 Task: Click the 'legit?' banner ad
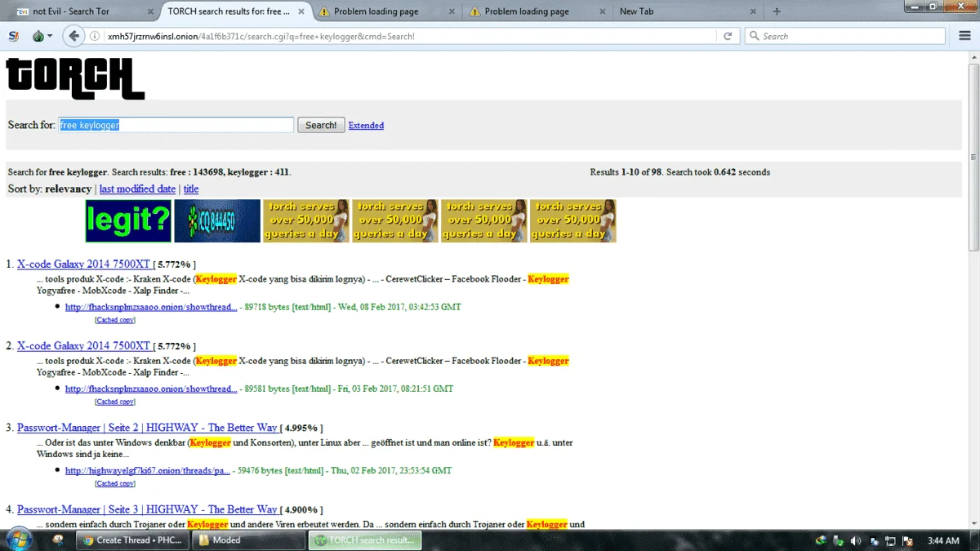[128, 221]
